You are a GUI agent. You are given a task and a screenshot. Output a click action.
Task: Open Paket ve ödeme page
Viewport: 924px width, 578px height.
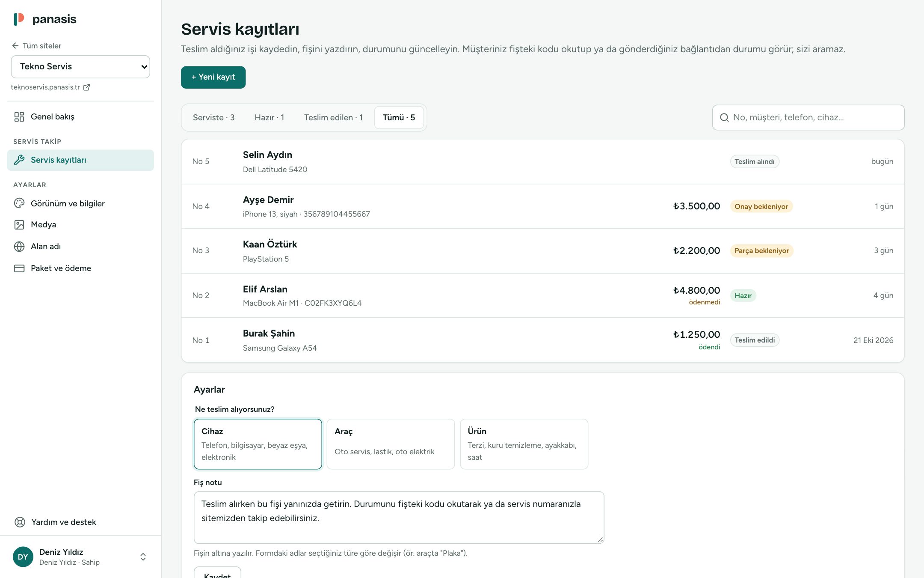[x=80, y=268]
